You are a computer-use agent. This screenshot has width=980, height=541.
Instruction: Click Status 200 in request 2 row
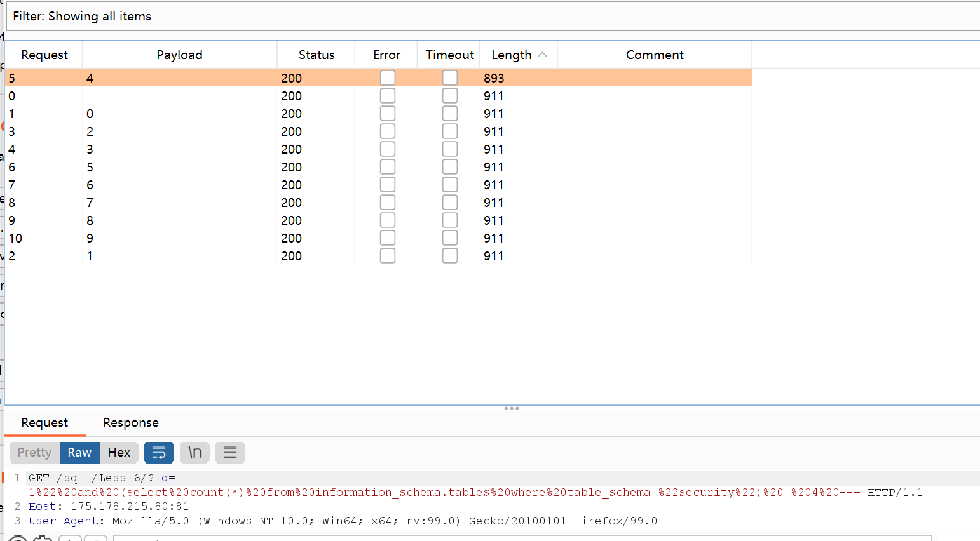tap(292, 256)
